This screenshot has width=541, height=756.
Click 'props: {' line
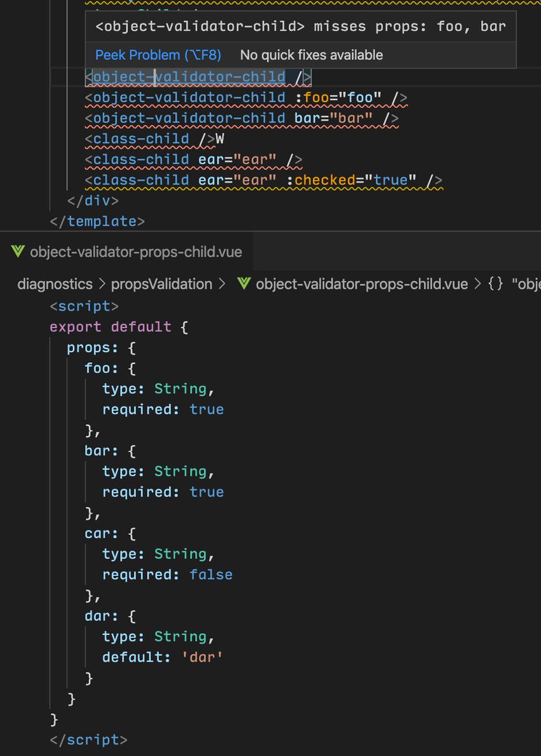click(x=101, y=348)
